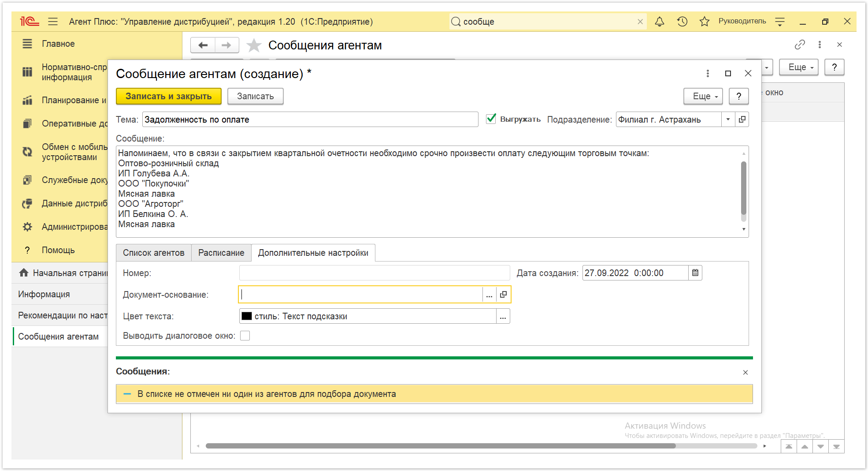This screenshot has width=868, height=471.
Task: Click the Руководитель user name
Action: [742, 21]
